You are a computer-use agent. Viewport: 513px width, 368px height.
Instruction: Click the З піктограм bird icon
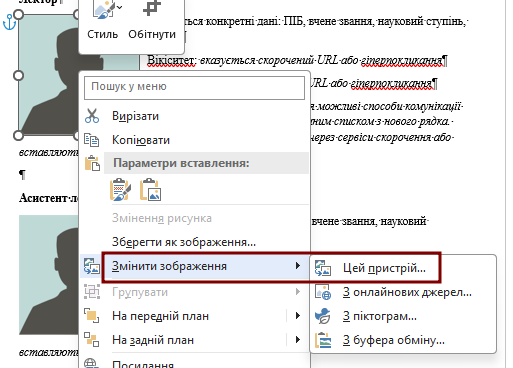click(x=323, y=316)
